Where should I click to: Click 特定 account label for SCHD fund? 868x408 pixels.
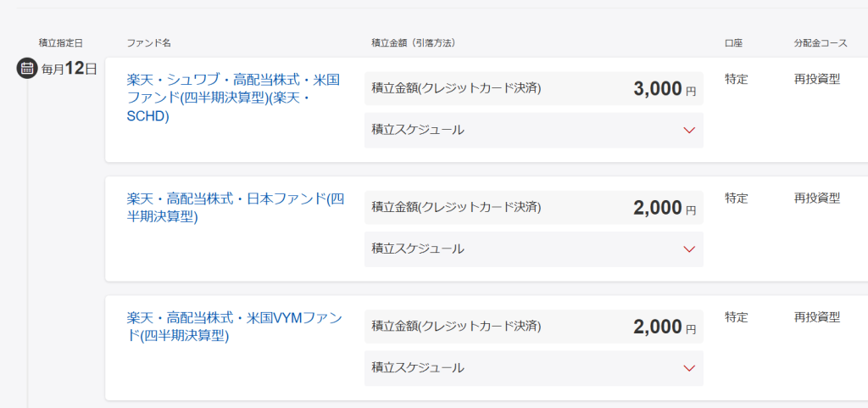click(737, 79)
